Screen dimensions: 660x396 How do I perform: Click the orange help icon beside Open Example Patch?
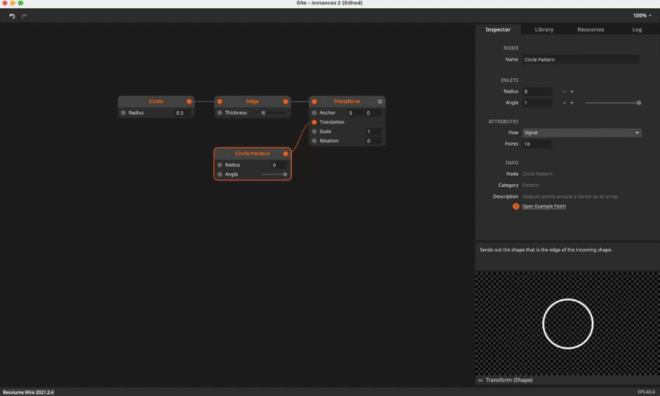516,206
